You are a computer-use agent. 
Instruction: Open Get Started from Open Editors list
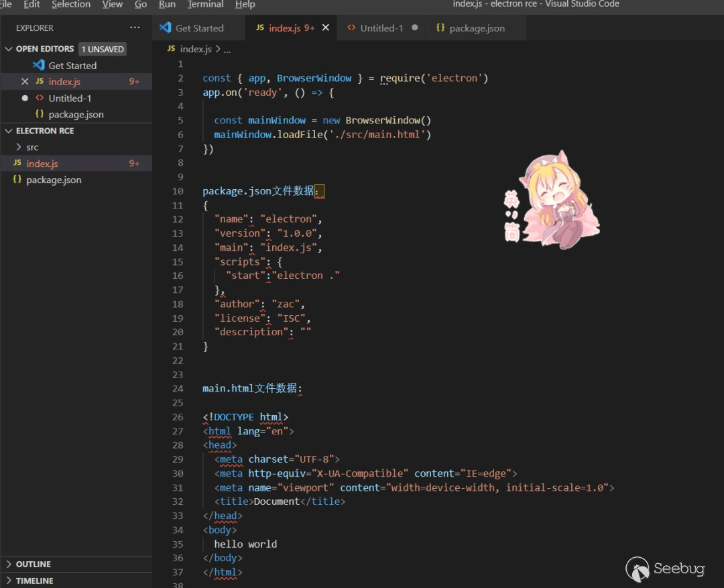click(72, 66)
